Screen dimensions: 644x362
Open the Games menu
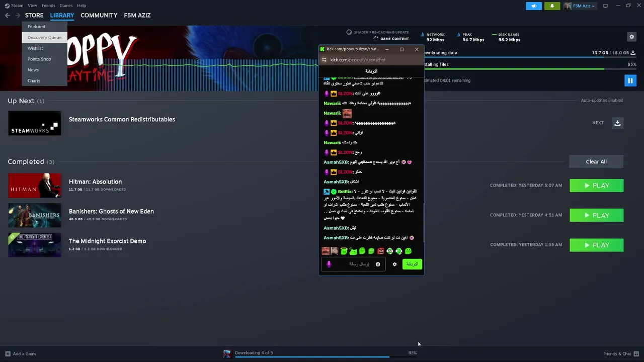[x=66, y=6]
